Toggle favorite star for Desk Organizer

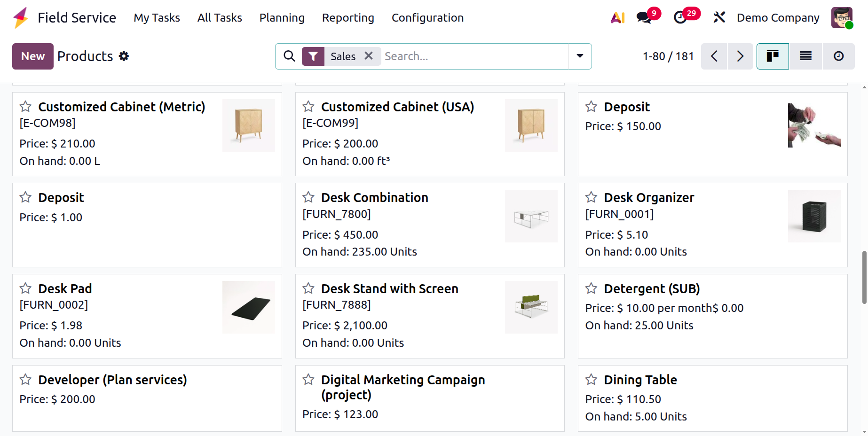coord(591,197)
